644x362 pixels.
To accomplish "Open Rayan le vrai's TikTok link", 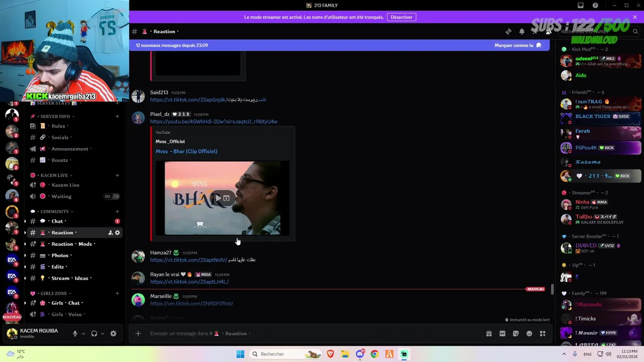I will pyautogui.click(x=189, y=282).
